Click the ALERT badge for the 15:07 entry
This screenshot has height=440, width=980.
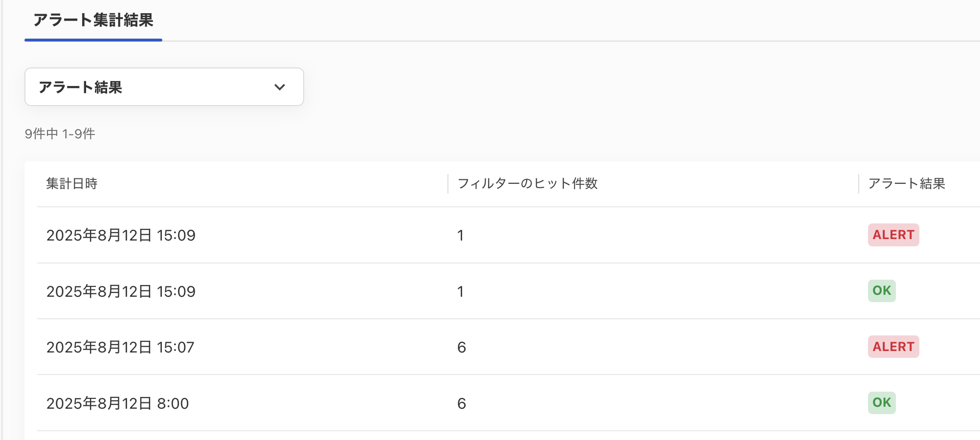893,347
